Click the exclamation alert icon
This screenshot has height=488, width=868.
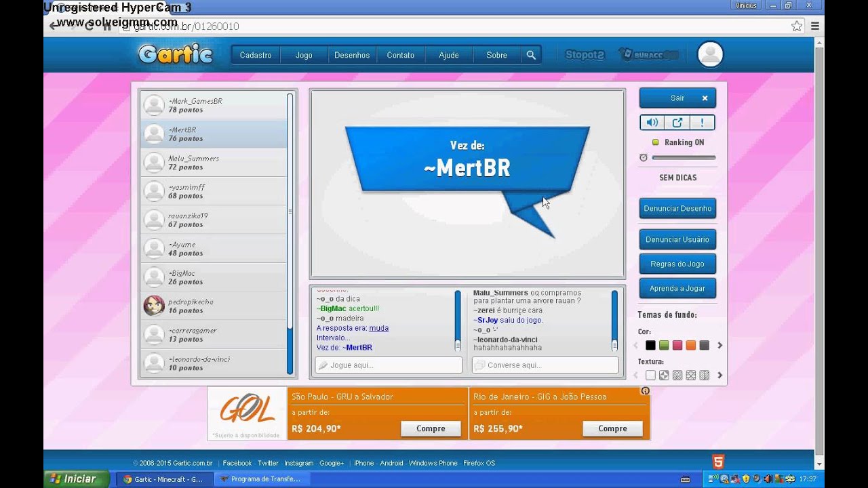click(702, 123)
